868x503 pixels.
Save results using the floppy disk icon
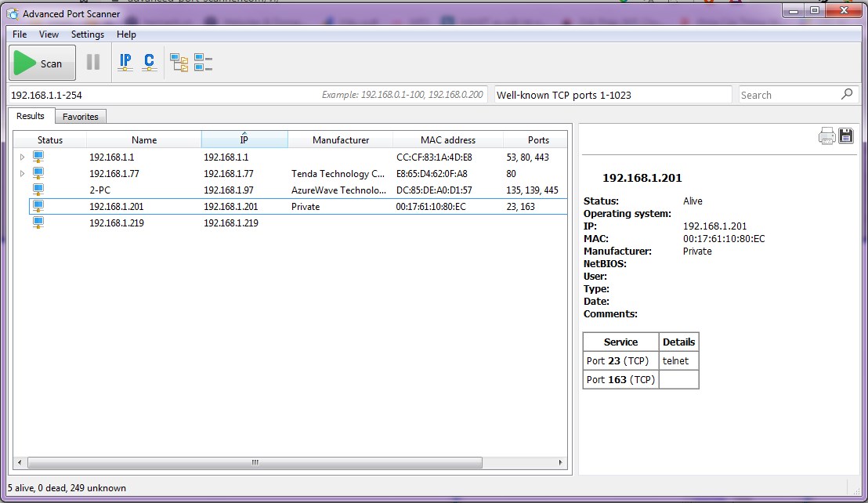point(845,136)
